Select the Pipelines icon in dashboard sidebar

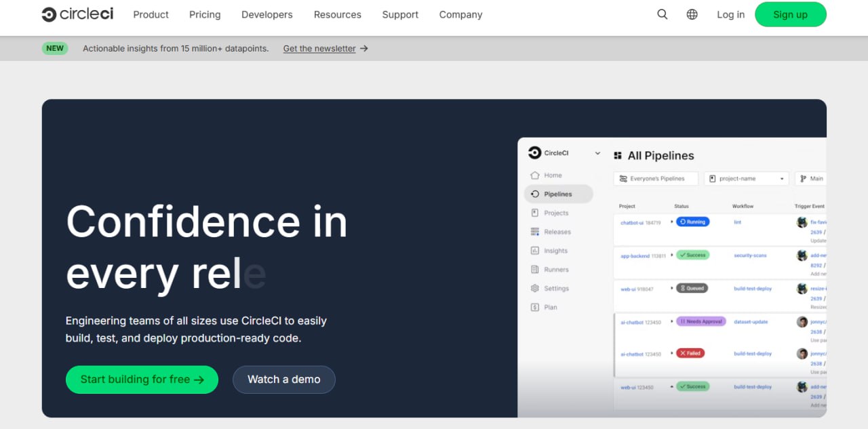click(x=535, y=194)
